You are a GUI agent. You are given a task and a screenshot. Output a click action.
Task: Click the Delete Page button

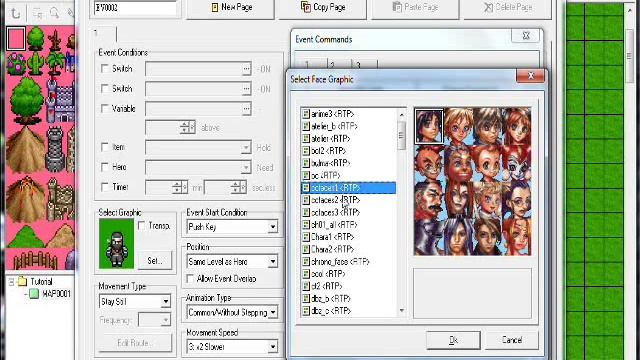[x=507, y=8]
